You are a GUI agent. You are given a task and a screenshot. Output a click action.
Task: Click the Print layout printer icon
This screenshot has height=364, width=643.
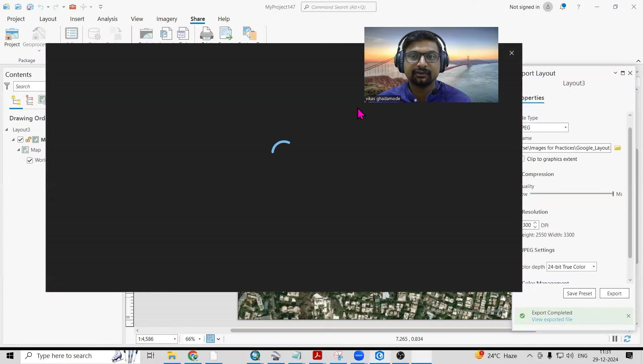coord(206,34)
